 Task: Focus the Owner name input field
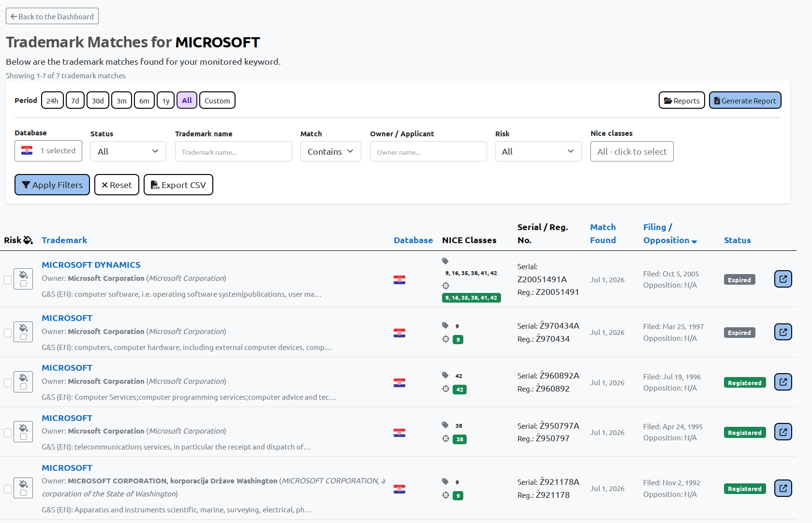(x=428, y=151)
